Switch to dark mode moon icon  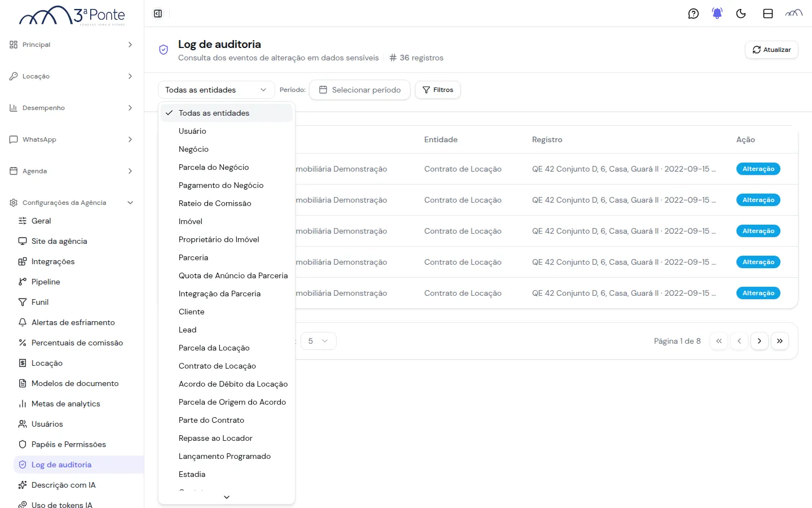point(741,14)
